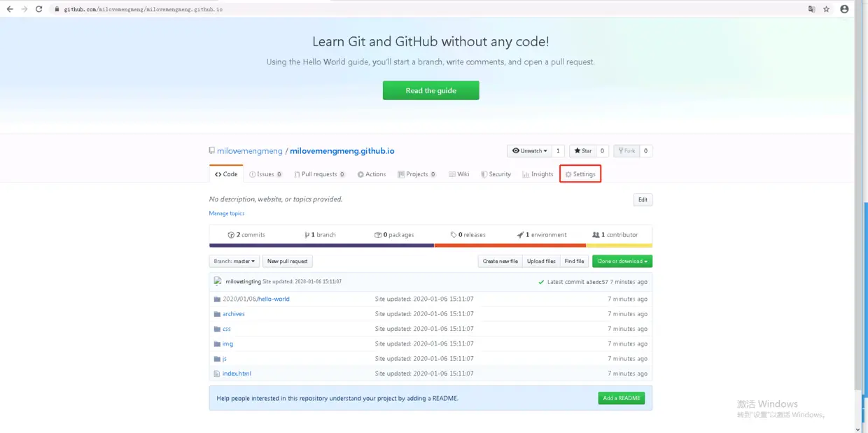Viewport: 868px width, 433px height.
Task: Click the star count 0
Action: tap(602, 150)
